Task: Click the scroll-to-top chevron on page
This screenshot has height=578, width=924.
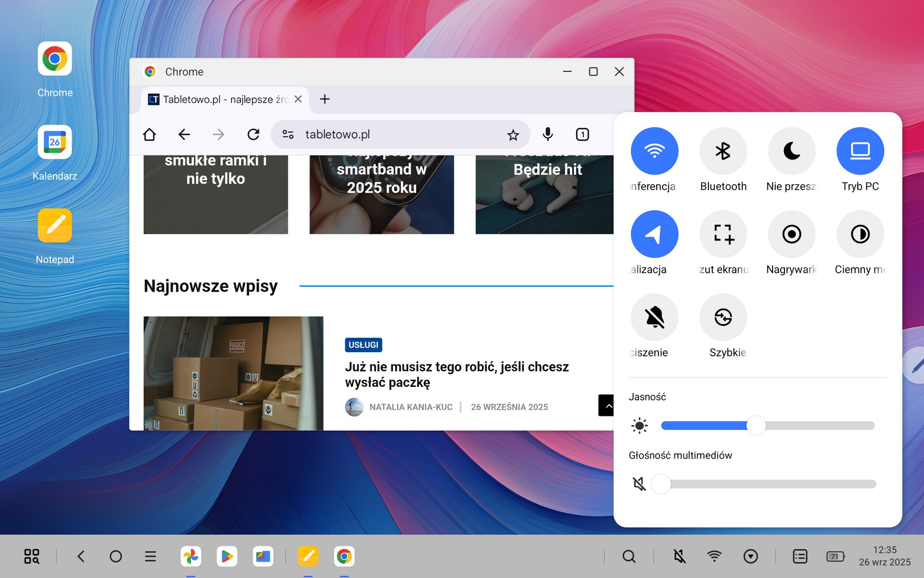Action: [607, 406]
